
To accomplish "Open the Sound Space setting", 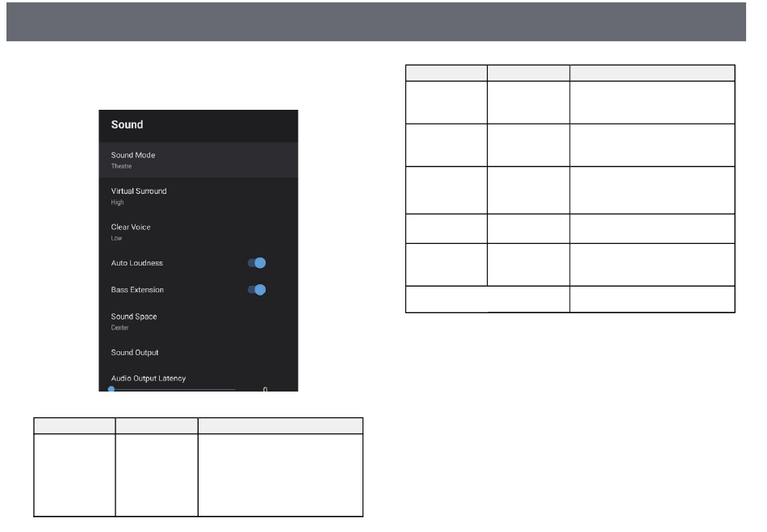I will [x=198, y=321].
